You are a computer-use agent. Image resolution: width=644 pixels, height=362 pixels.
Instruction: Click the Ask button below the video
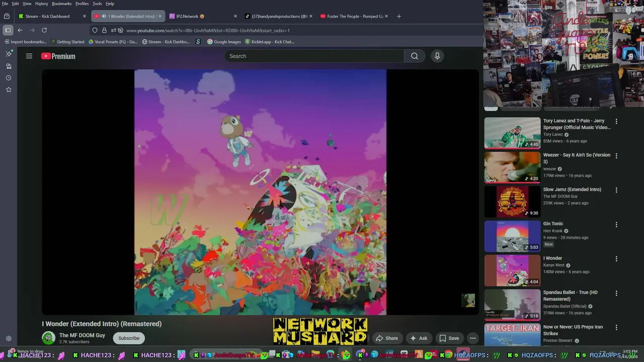click(x=419, y=338)
